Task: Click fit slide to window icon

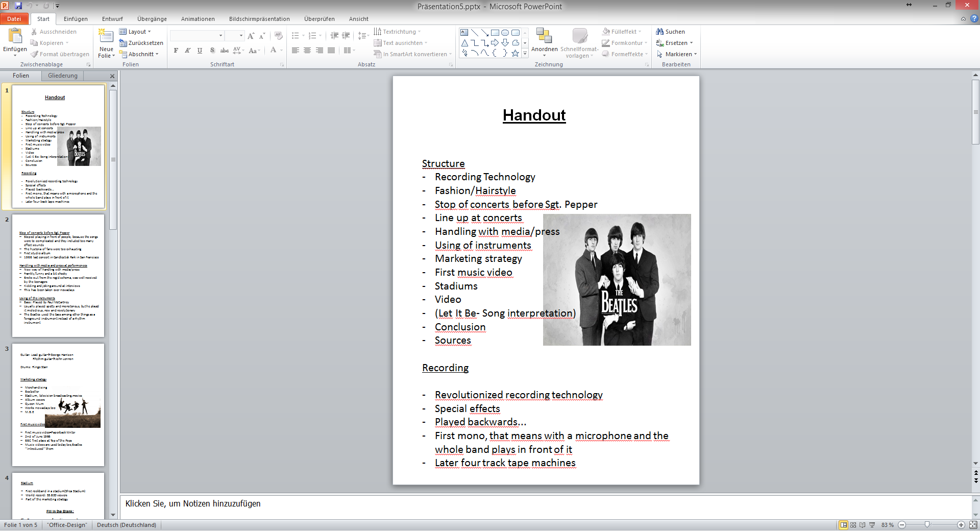Action: click(973, 525)
